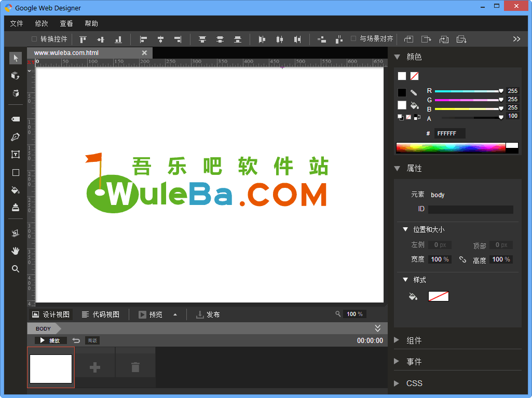This screenshot has height=398, width=532.
Task: Click the distribute vertical centers icon
Action: [220, 39]
